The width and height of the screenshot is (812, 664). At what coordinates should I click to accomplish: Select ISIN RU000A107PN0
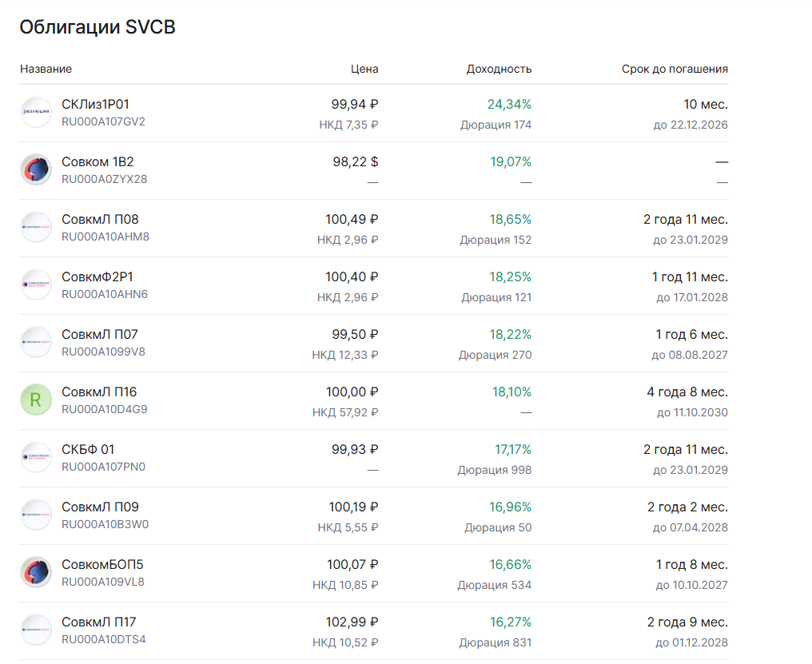pyautogui.click(x=104, y=467)
